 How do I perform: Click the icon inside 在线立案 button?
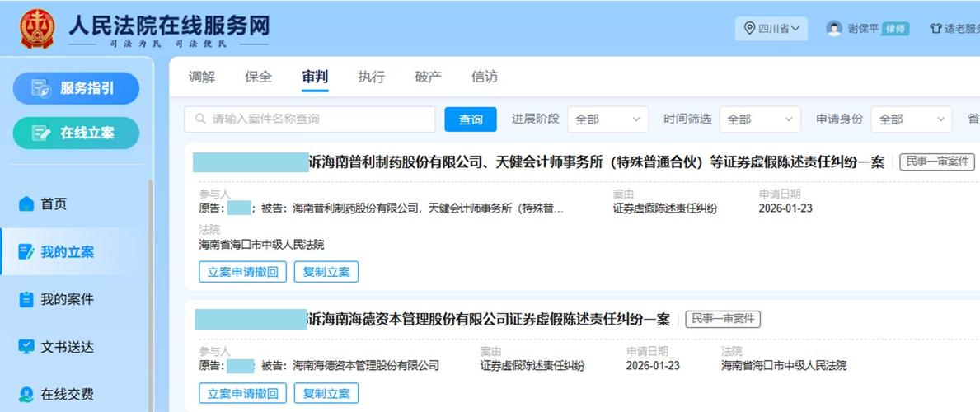click(x=41, y=133)
